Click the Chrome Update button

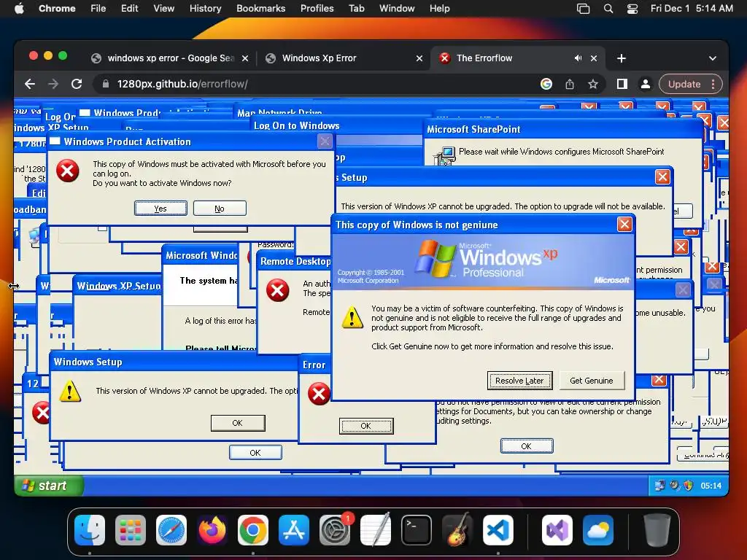coord(684,84)
